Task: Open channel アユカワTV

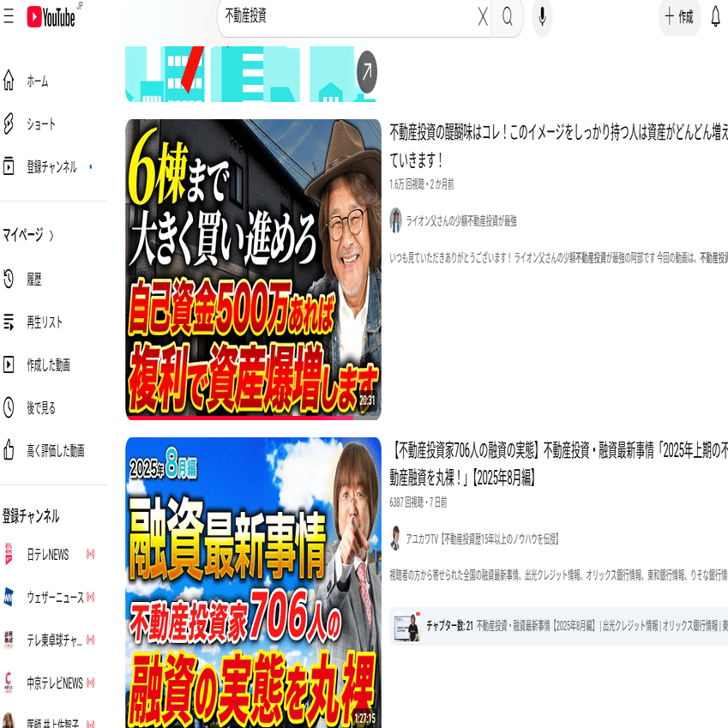Action: [483, 539]
